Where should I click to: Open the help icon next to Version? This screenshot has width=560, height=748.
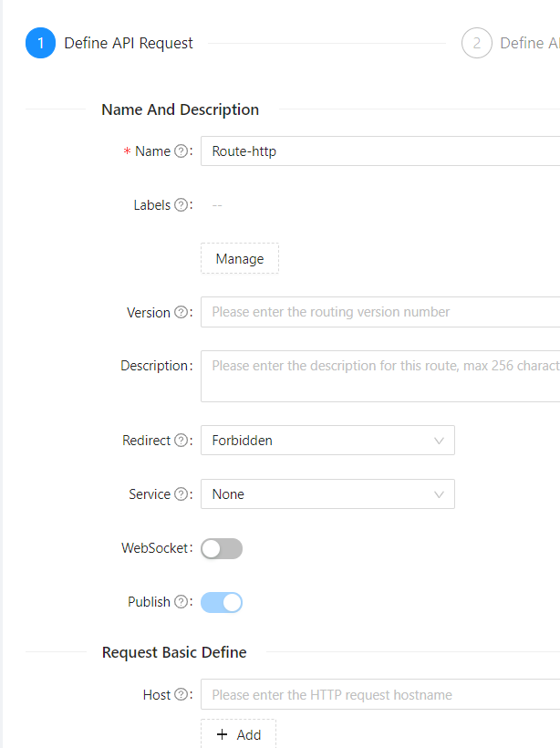(x=181, y=313)
